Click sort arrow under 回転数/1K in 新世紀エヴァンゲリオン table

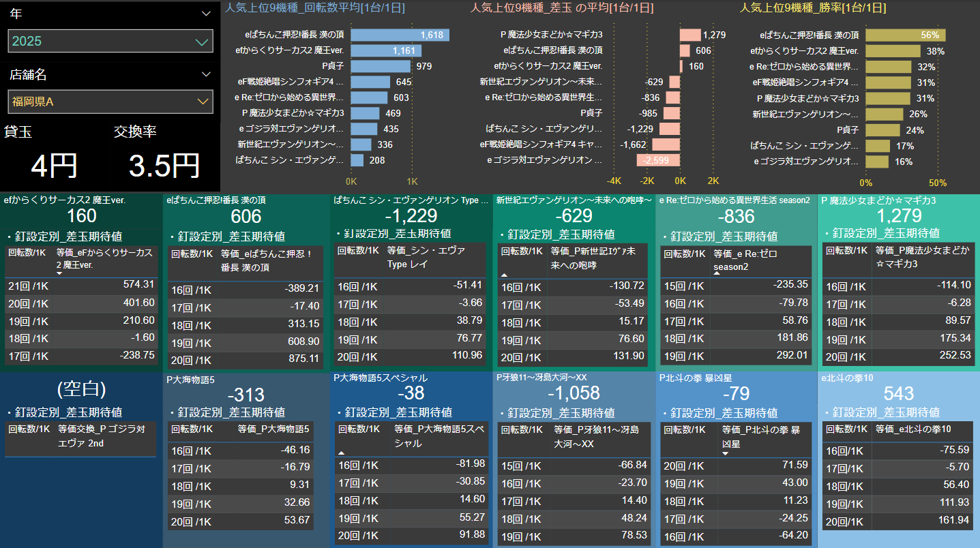pos(504,273)
